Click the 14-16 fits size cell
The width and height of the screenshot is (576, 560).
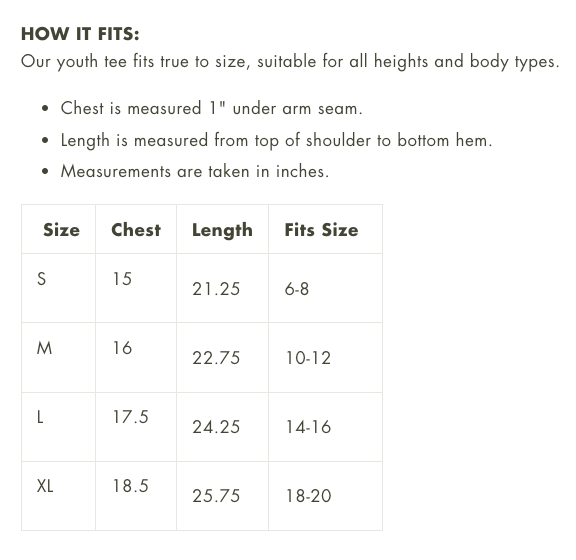point(309,427)
